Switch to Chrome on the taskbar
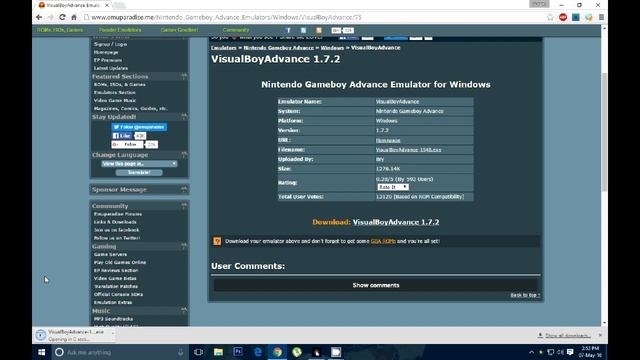Screen dimensions: 640x360 coord(277,352)
